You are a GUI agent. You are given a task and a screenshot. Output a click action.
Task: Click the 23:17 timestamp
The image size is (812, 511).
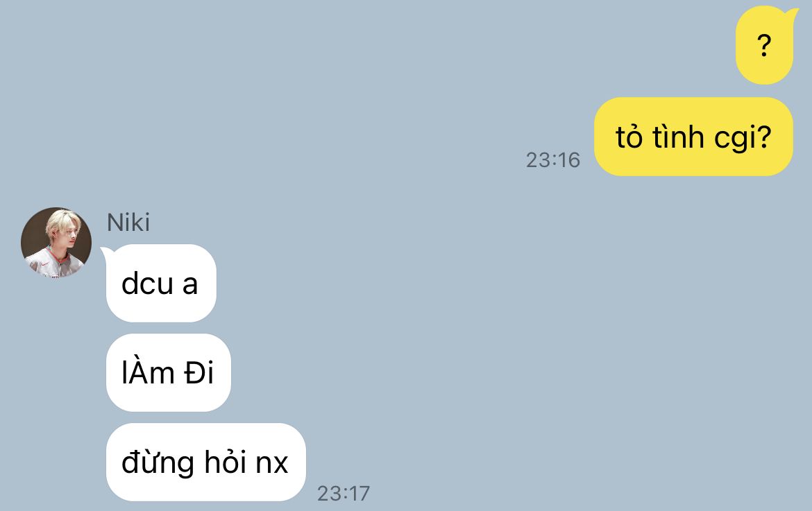pyautogui.click(x=344, y=494)
